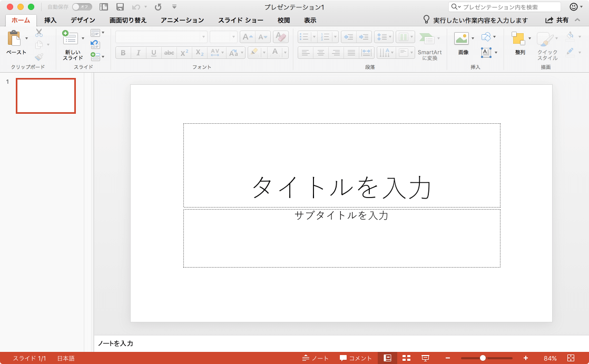Switch to the アニメーション tab
This screenshot has width=589, height=364.
[x=182, y=20]
